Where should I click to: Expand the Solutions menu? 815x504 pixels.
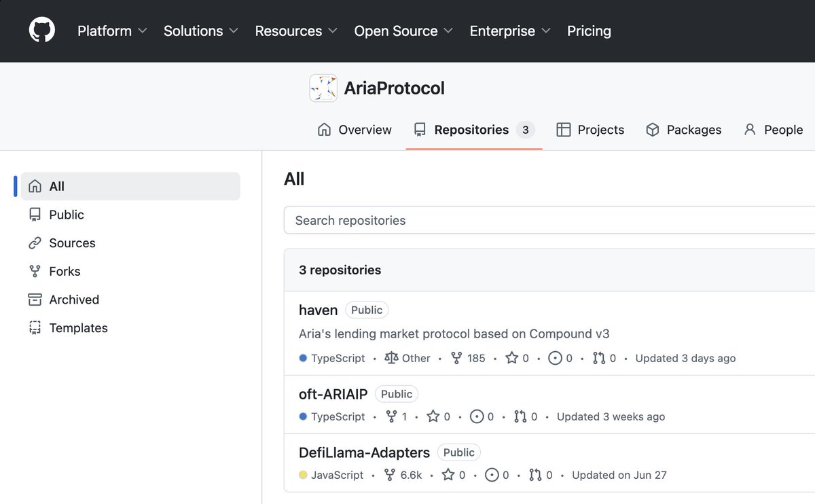(x=201, y=31)
